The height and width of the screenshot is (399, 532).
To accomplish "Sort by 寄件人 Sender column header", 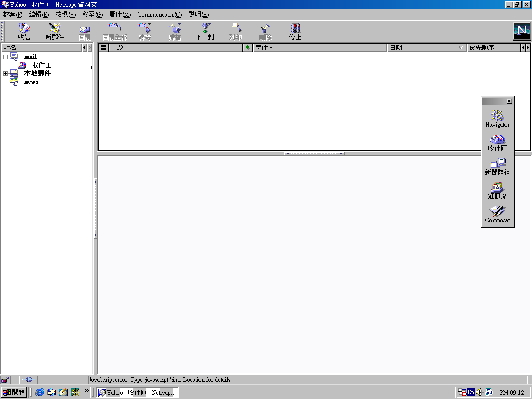I will click(x=320, y=48).
